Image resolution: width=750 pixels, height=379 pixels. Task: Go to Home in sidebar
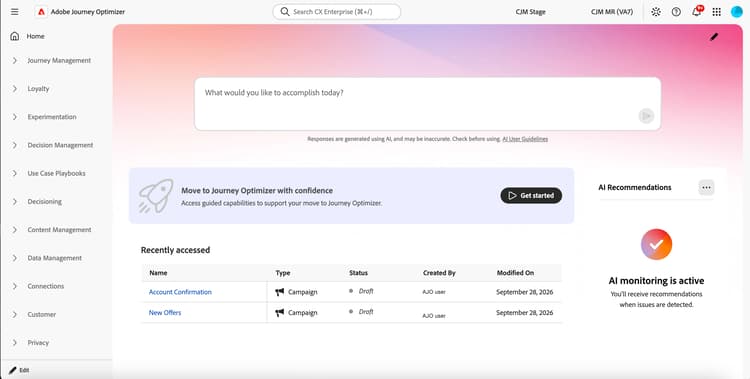coord(35,36)
